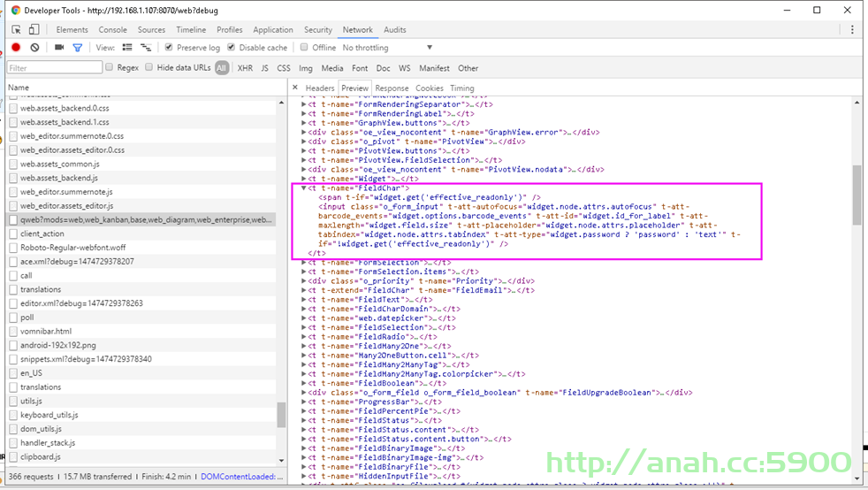868x490 pixels.
Task: Filter requests by Font
Action: (x=359, y=68)
